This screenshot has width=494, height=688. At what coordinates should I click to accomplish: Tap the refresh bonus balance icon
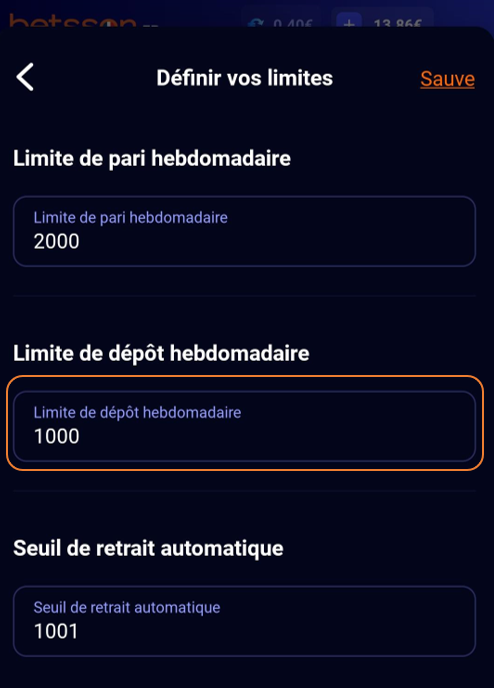click(255, 23)
